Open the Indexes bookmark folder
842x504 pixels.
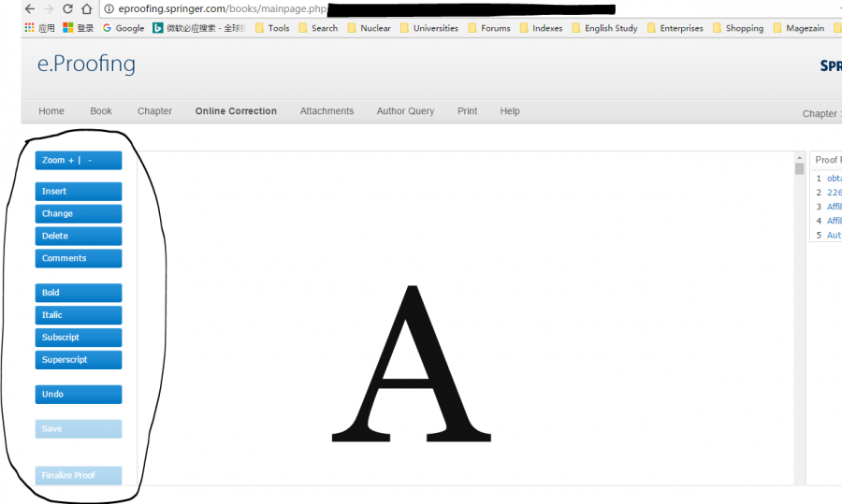[542, 28]
